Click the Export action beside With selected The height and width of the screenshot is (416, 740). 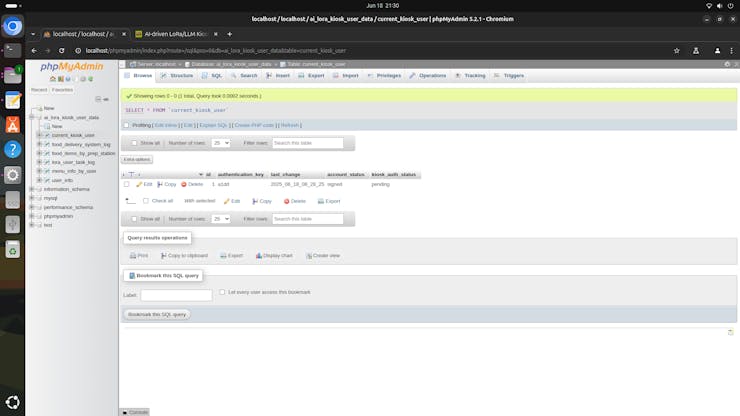(329, 201)
